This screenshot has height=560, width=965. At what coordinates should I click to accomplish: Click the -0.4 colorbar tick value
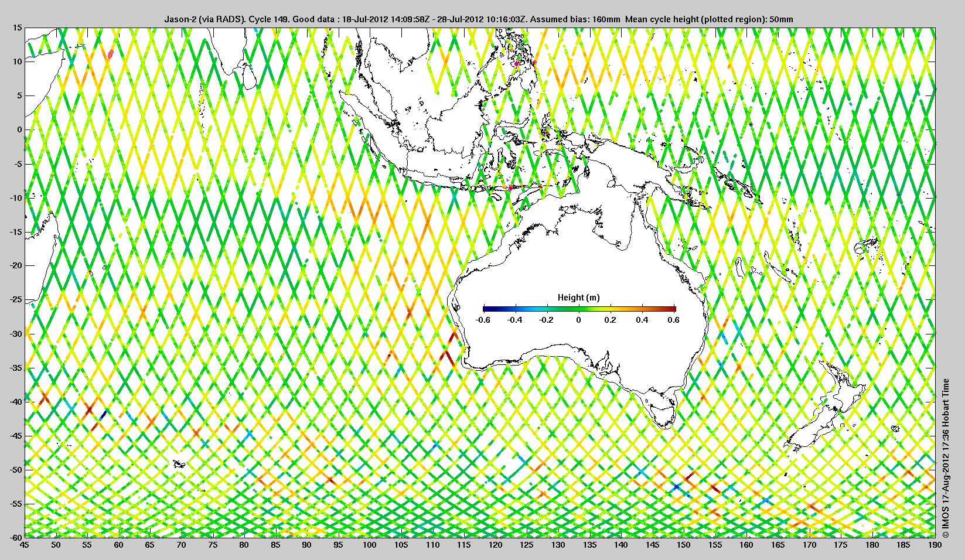click(x=514, y=320)
